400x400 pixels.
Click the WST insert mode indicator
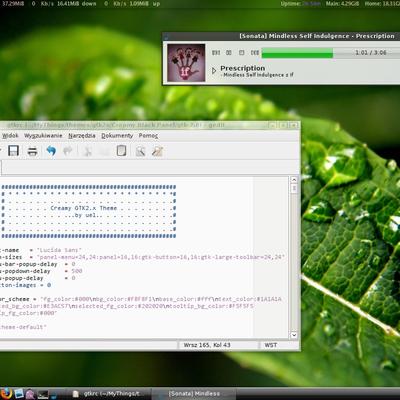pos(271,345)
